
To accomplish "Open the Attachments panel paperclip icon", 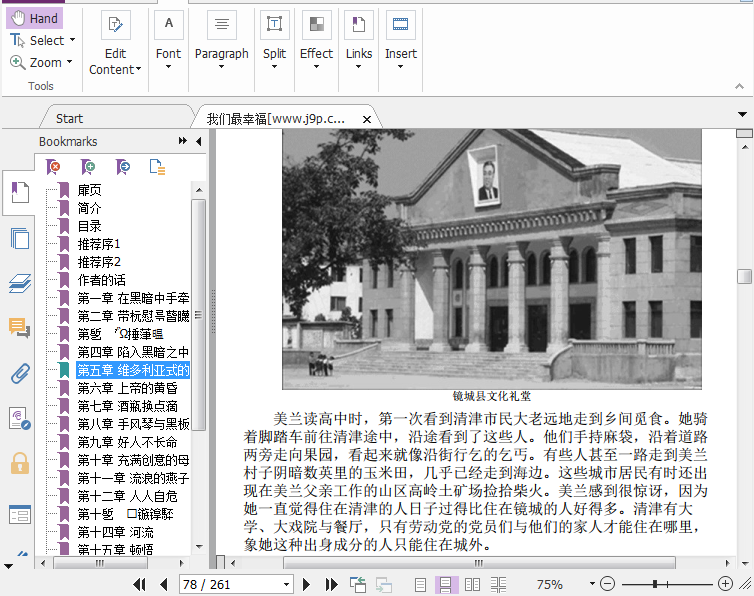I will (x=19, y=374).
